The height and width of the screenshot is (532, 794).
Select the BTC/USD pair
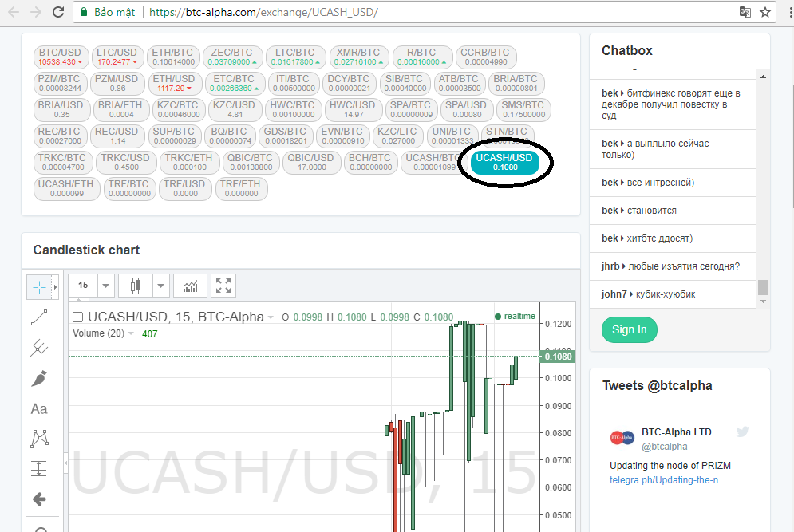point(61,57)
